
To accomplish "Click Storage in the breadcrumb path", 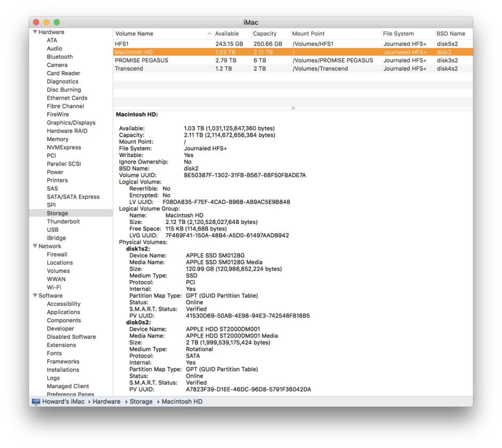I will click(141, 401).
